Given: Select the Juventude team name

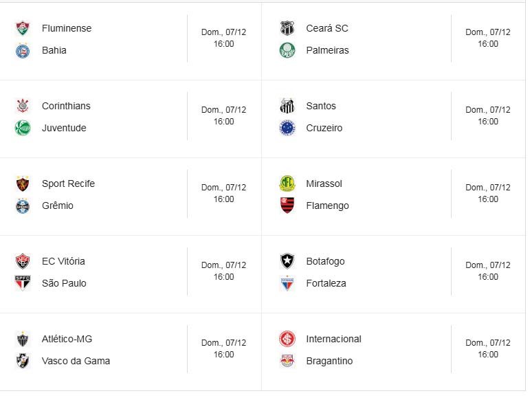Looking at the screenshot, I should pyautogui.click(x=64, y=128).
